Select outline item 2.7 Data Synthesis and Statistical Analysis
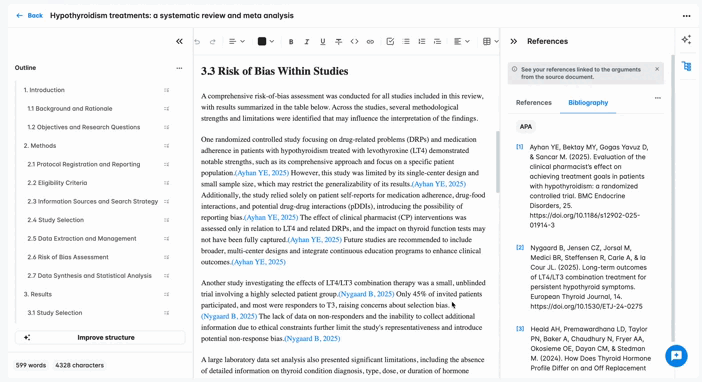 click(89, 276)
